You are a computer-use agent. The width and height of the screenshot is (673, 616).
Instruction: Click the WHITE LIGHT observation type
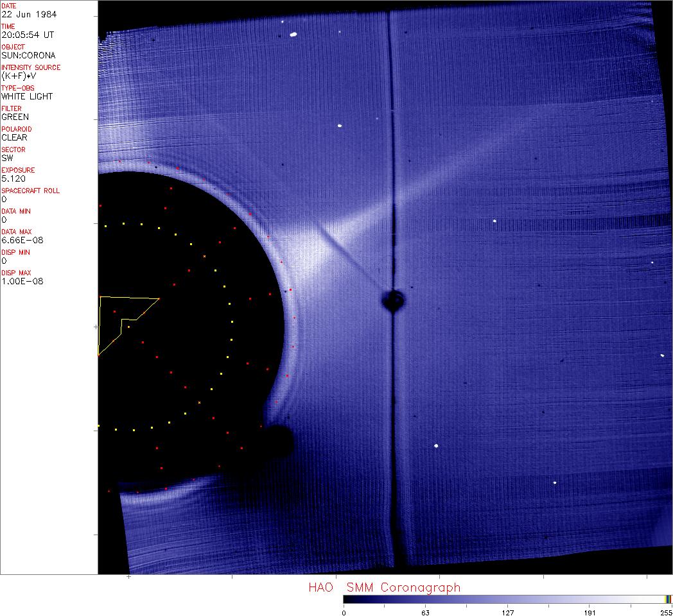[x=27, y=97]
